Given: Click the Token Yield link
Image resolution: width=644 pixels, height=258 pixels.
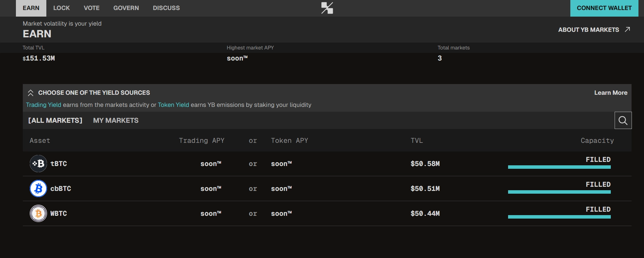Looking at the screenshot, I should [x=173, y=105].
